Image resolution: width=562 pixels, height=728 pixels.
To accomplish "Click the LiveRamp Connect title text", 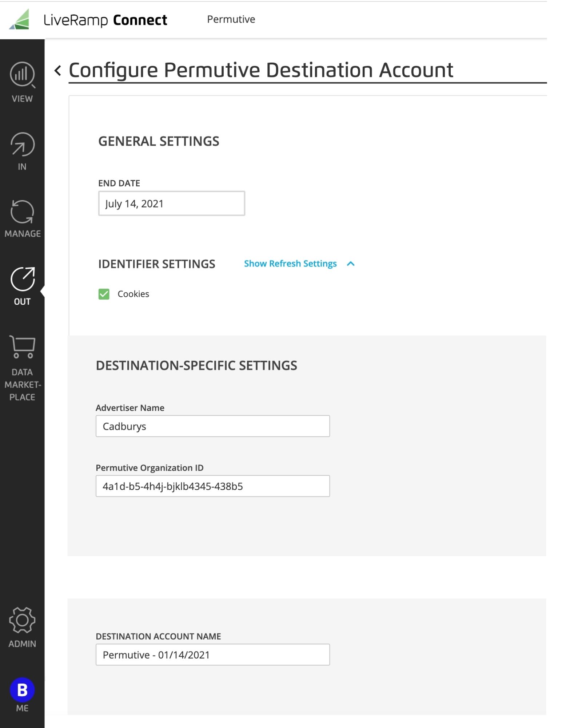I will (x=105, y=20).
